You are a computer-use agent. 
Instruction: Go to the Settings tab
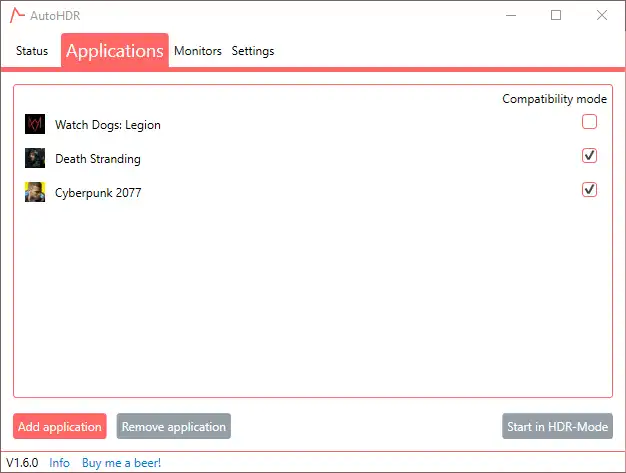click(x=253, y=51)
